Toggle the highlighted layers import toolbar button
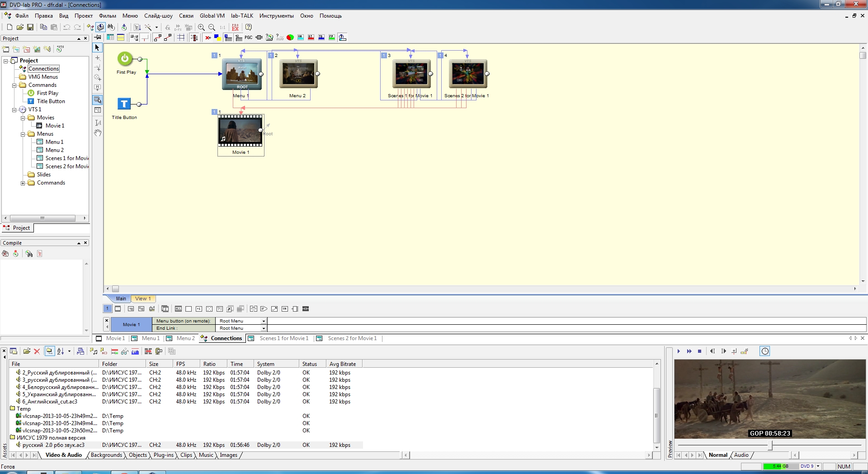The image size is (868, 474). coord(100,27)
